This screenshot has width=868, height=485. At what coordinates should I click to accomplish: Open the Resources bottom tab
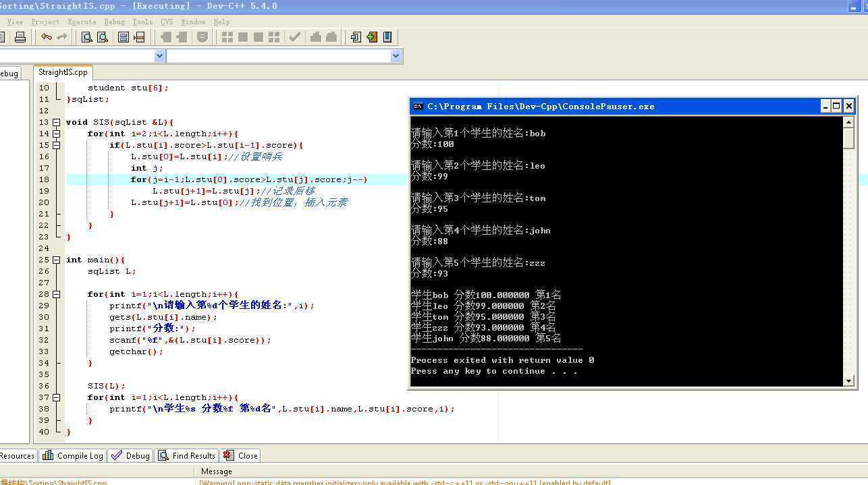18,455
